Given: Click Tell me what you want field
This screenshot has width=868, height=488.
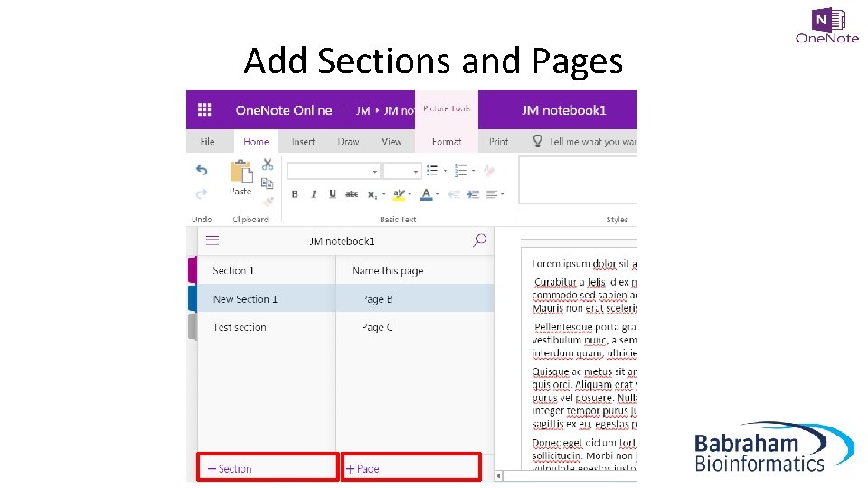Looking at the screenshot, I should click(592, 142).
